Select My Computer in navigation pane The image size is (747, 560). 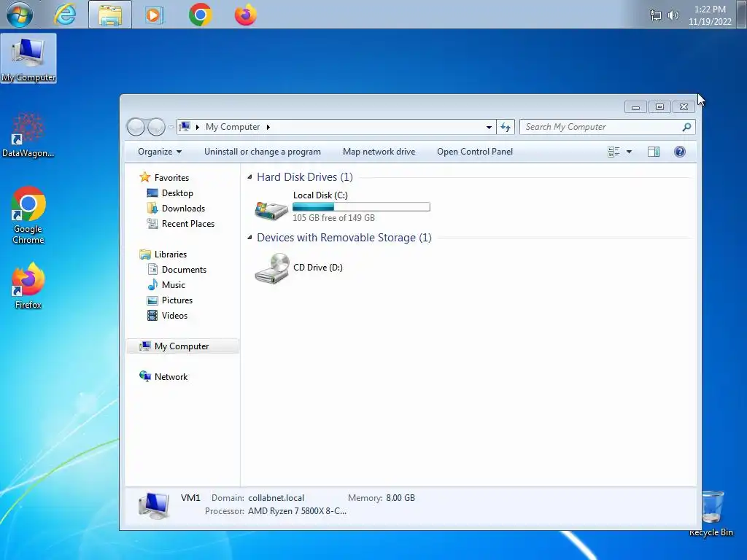182,346
